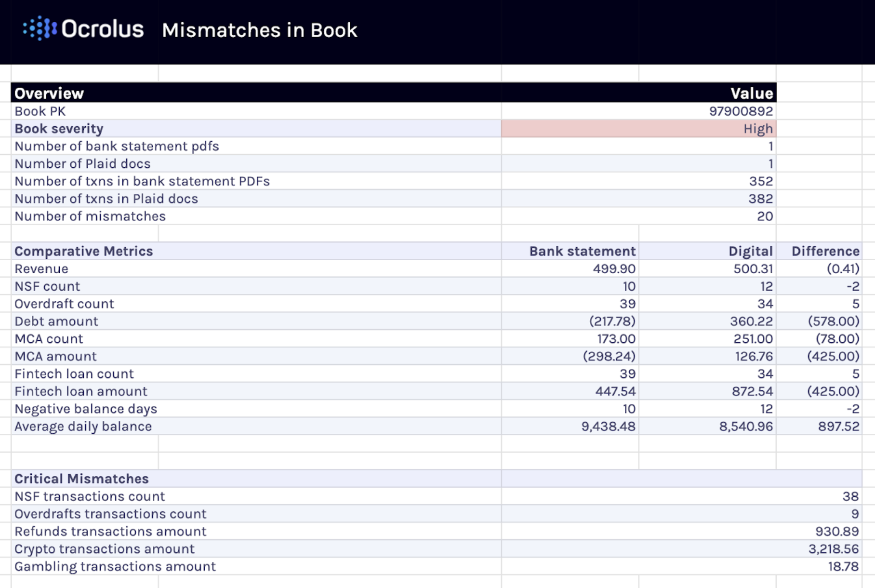Select 'Number of txns in bank statement PDFs'

pos(142,181)
